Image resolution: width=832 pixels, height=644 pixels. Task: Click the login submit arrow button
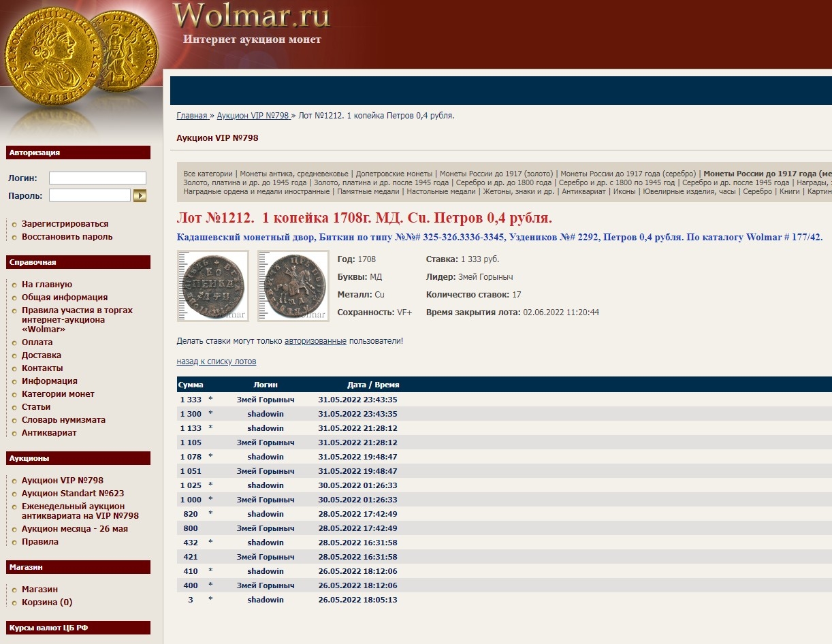140,196
